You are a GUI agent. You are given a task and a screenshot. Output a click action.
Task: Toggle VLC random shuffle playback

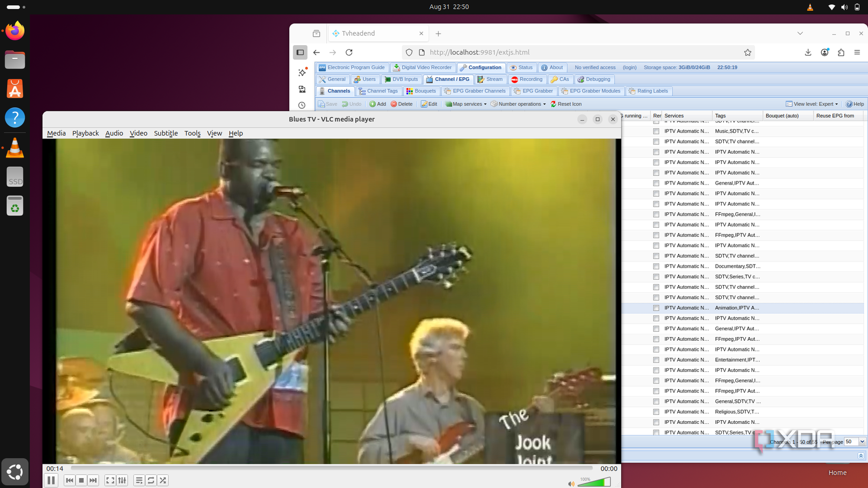pos(163,480)
